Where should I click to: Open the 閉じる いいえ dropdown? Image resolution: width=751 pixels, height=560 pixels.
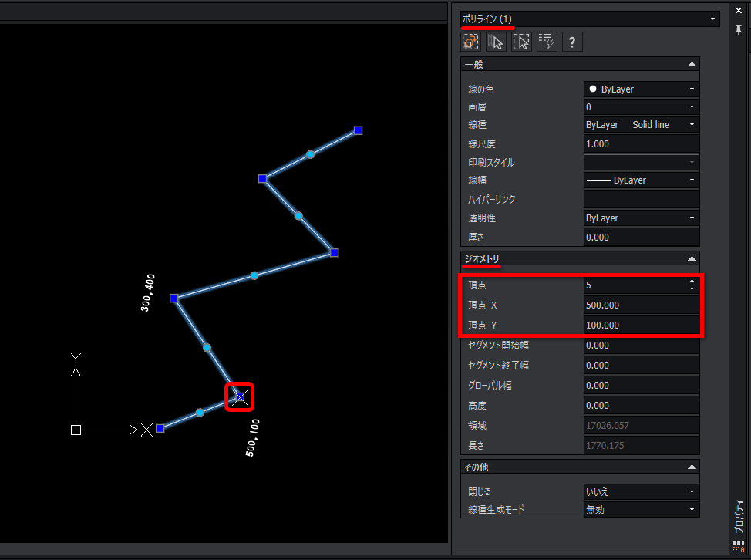[x=642, y=491]
